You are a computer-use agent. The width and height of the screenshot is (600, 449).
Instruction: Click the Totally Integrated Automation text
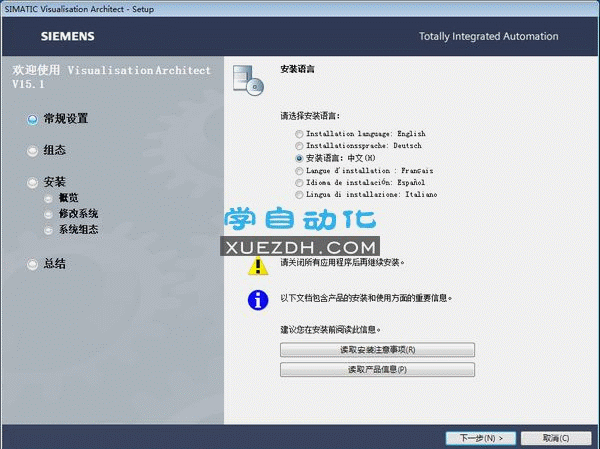tap(489, 36)
